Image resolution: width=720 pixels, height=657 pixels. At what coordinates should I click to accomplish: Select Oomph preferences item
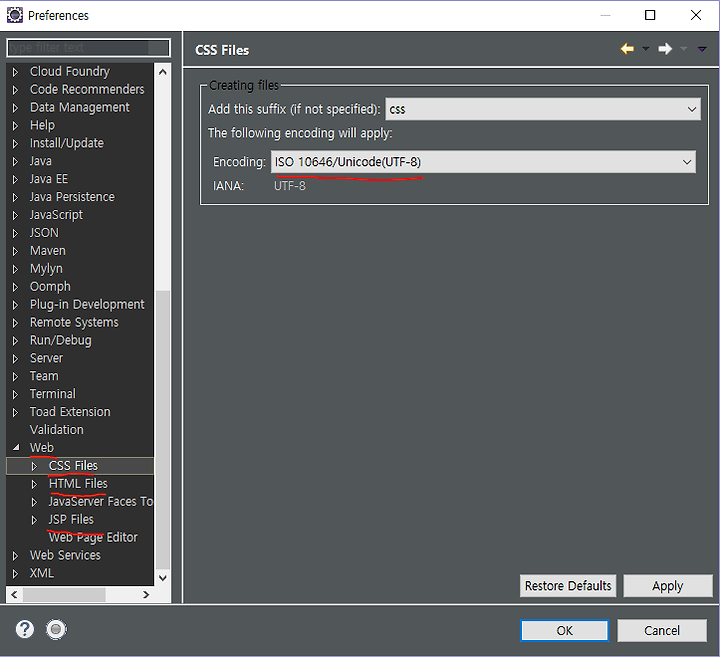click(50, 286)
